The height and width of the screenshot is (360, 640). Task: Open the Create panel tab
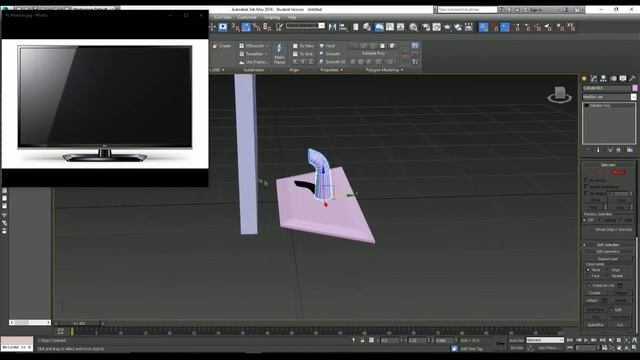pos(584,78)
